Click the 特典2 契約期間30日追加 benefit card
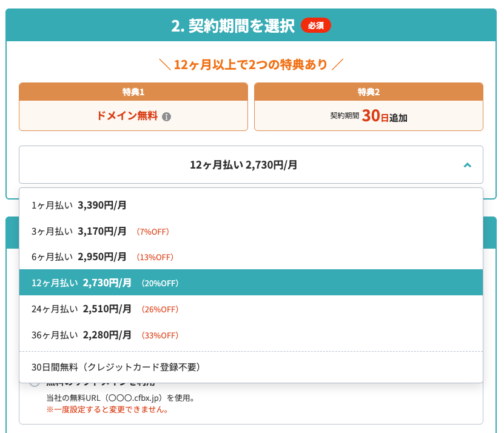 (369, 107)
